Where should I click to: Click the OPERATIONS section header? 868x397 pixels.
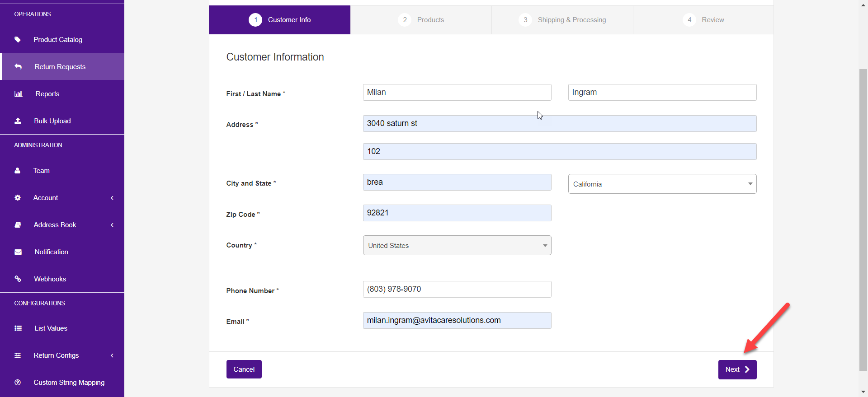[x=33, y=14]
